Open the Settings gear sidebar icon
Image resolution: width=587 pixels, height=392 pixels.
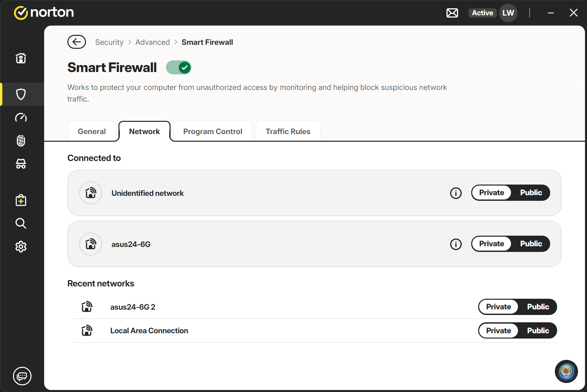(x=21, y=247)
